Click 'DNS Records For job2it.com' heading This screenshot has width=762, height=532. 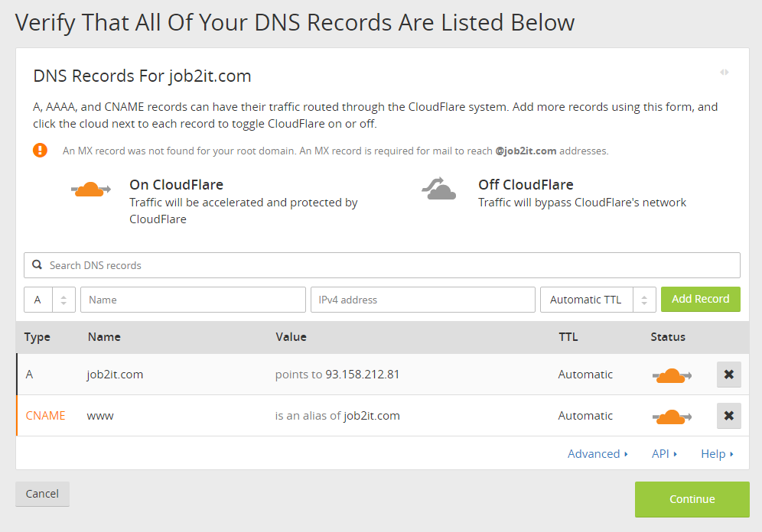[x=142, y=76]
